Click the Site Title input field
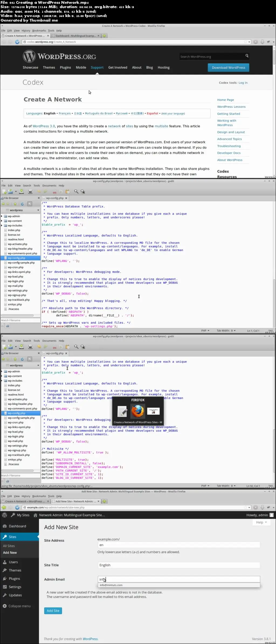The height and width of the screenshot is (644, 276). point(179,565)
